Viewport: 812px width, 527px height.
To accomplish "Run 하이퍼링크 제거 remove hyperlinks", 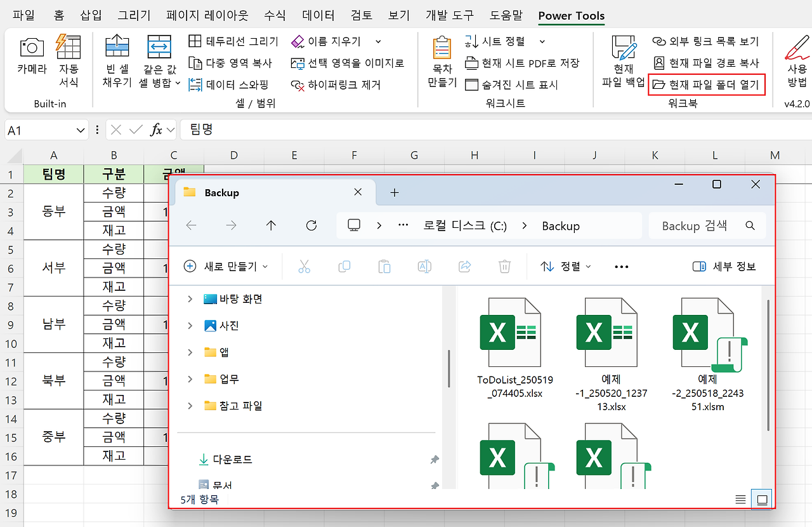I will coord(336,84).
